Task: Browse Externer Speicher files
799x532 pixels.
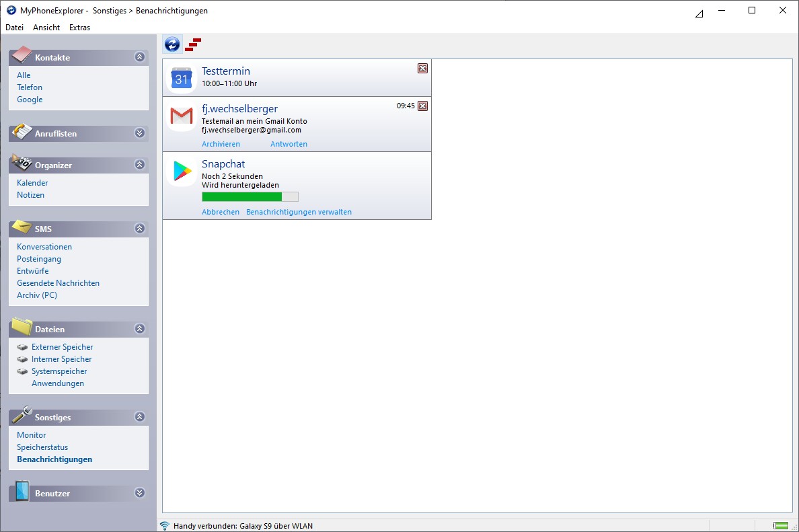Action: tap(62, 347)
